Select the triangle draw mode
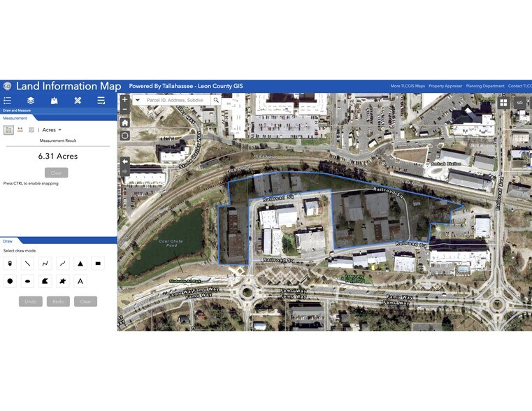Screen dimensions: 532x411 pyautogui.click(x=80, y=264)
